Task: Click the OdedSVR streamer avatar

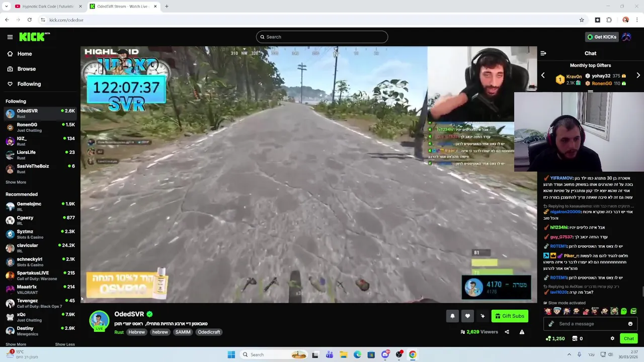Action: [x=99, y=320]
